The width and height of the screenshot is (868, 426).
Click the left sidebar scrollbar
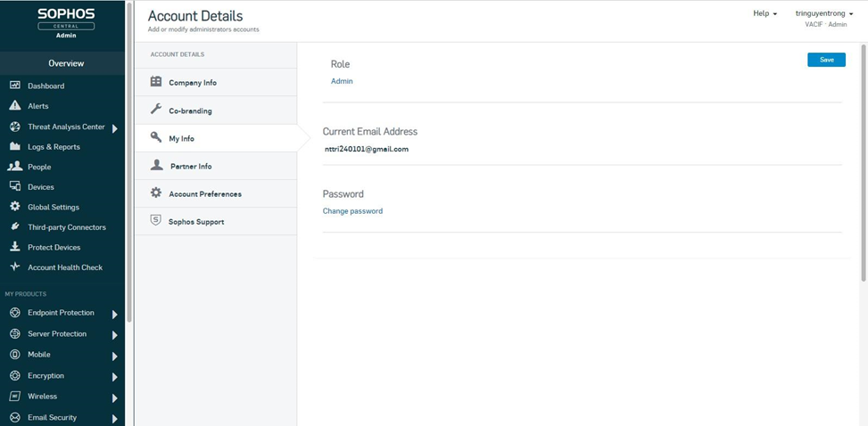pyautogui.click(x=129, y=163)
